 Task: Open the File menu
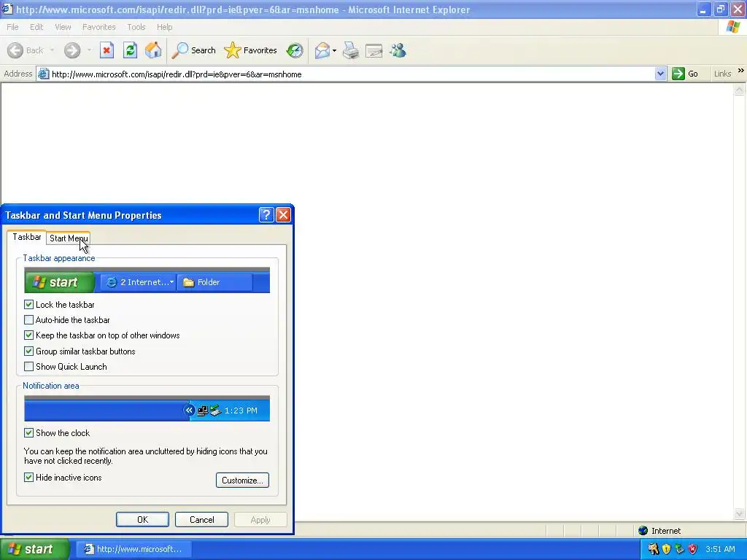(x=12, y=27)
